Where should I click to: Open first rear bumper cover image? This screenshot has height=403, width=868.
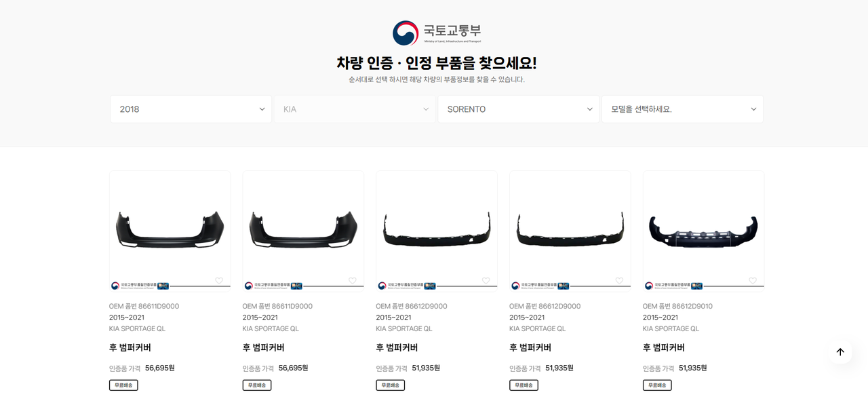coord(170,229)
